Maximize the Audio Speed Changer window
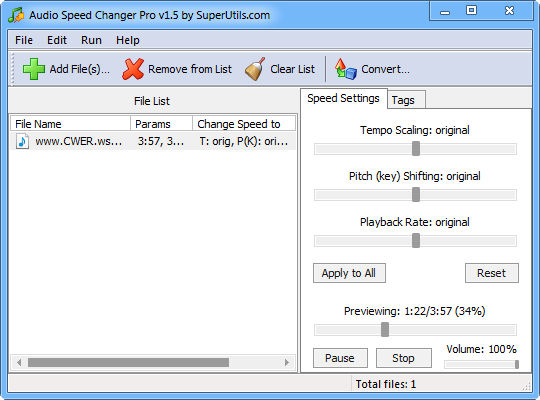 pos(471,11)
